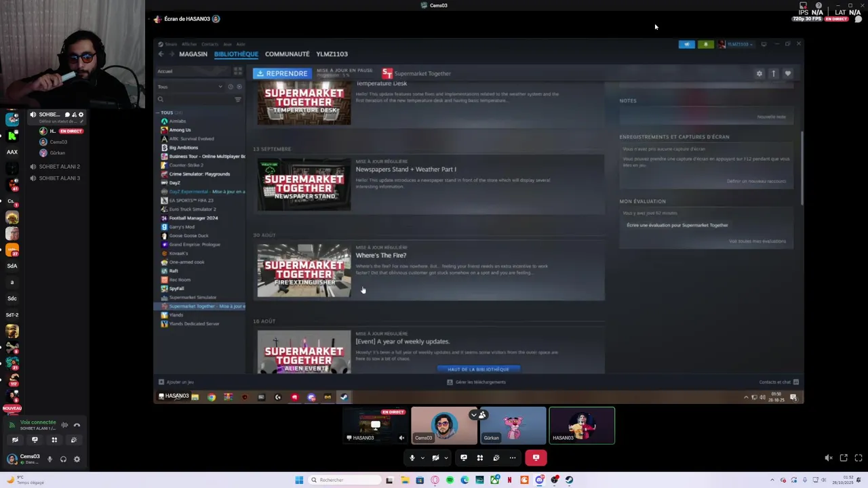Pop out the stream window
Screen dimensions: 868x488
844,457
